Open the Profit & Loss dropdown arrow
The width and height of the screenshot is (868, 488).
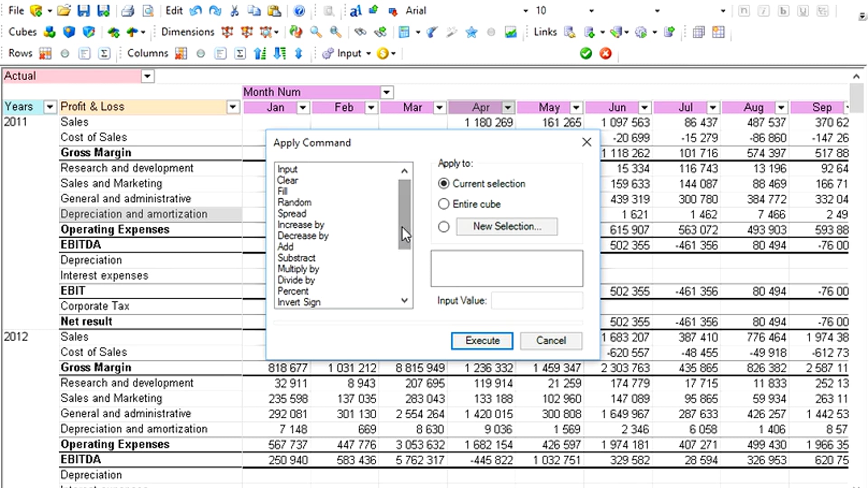(233, 107)
